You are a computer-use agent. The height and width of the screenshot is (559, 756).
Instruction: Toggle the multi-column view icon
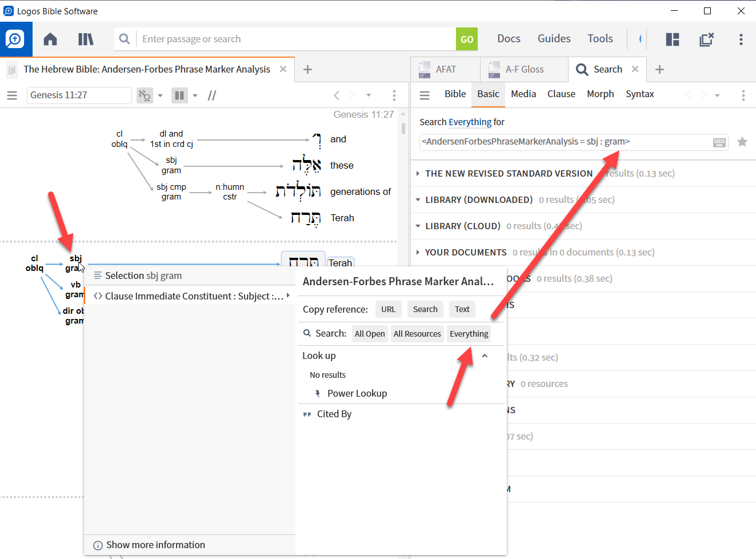point(179,95)
